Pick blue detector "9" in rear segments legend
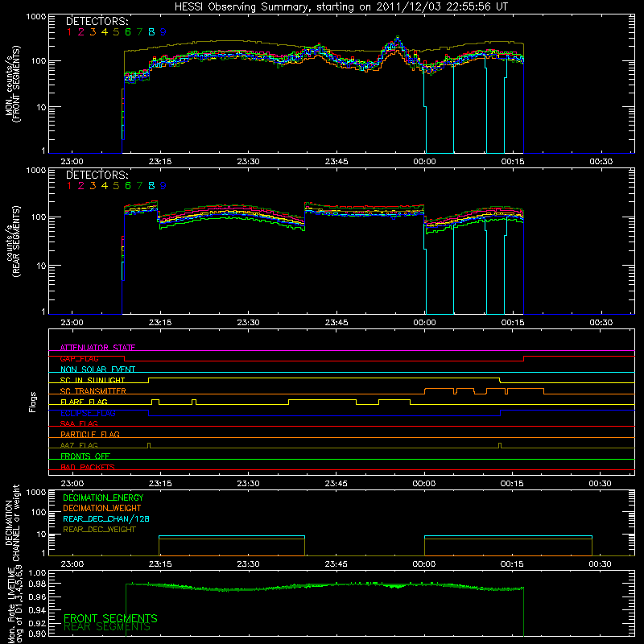Screen dimensions: 644x644 coord(163,186)
